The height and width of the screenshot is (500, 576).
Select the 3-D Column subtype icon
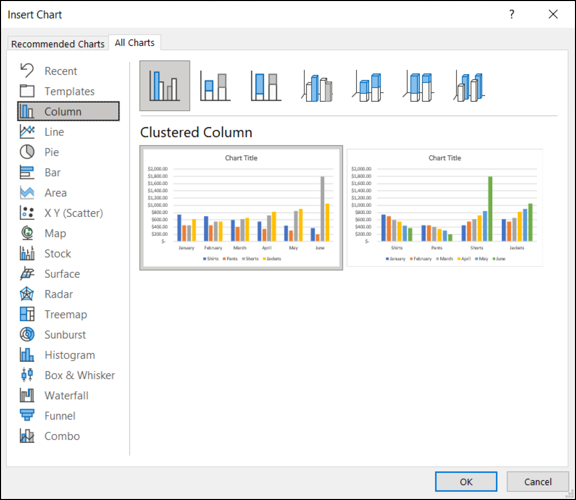pyautogui.click(x=469, y=86)
